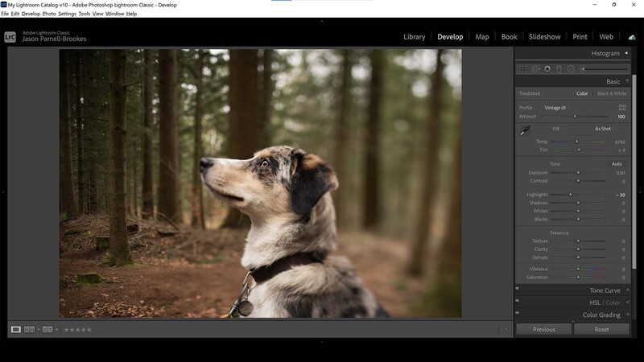This screenshot has width=644, height=362.
Task: Click the dog photo in preview
Action: pyautogui.click(x=260, y=183)
